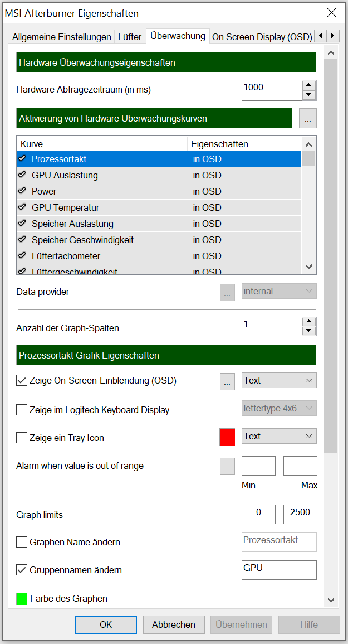Open the Data provider internal dropdown
The image size is (348, 644).
click(279, 291)
